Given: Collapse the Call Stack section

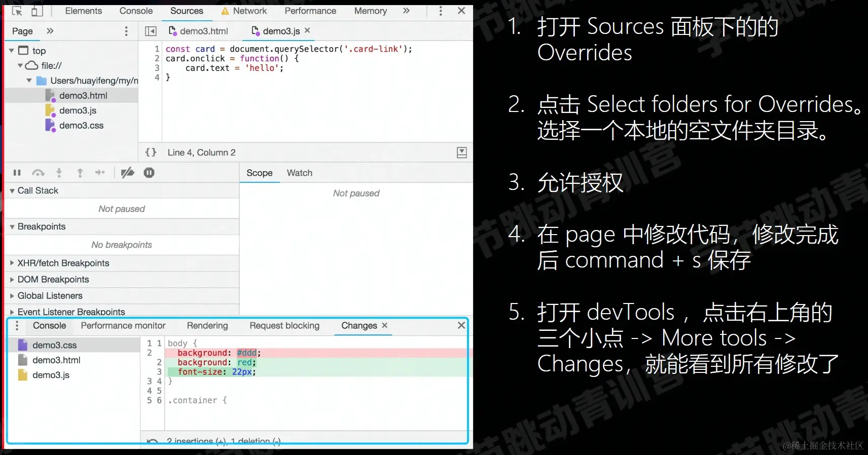Looking at the screenshot, I should [12, 191].
